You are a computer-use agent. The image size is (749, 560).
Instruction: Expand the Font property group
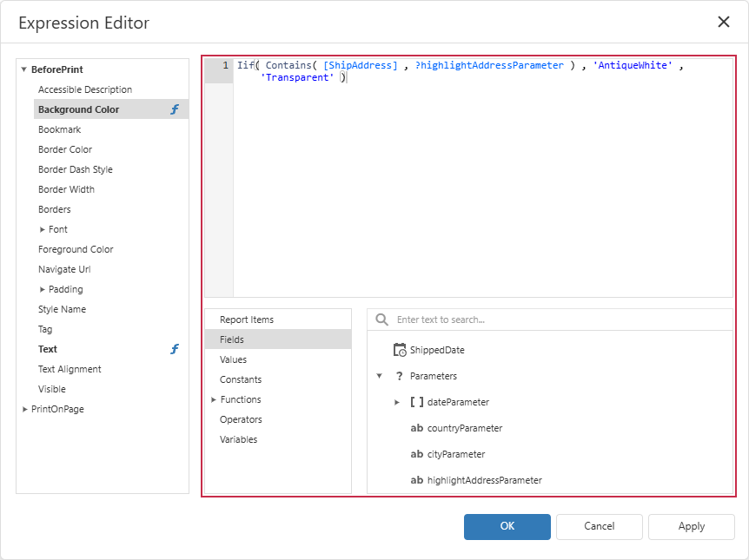pyautogui.click(x=42, y=229)
